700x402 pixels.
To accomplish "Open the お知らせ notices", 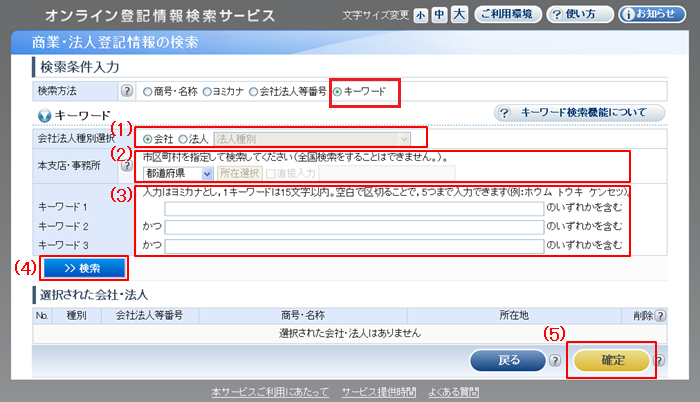I will coord(652,14).
